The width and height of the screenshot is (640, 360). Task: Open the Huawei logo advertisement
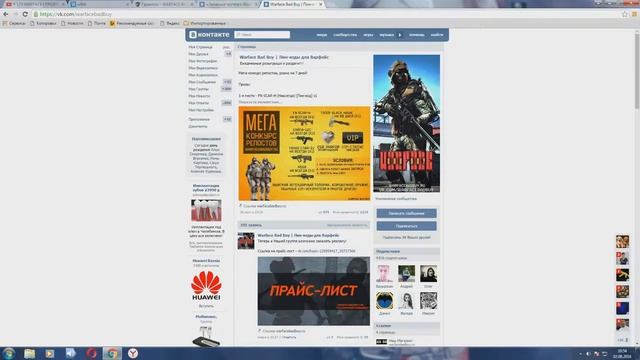click(x=206, y=286)
